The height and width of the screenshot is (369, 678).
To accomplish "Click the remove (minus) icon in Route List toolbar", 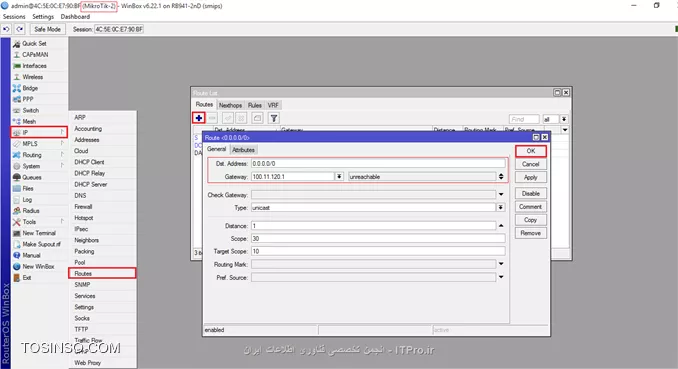I will click(212, 118).
